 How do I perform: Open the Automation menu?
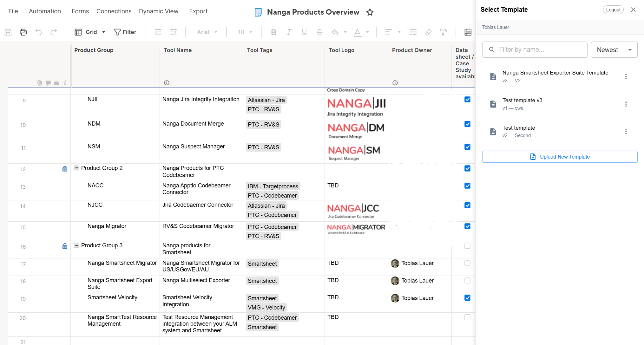[45, 11]
